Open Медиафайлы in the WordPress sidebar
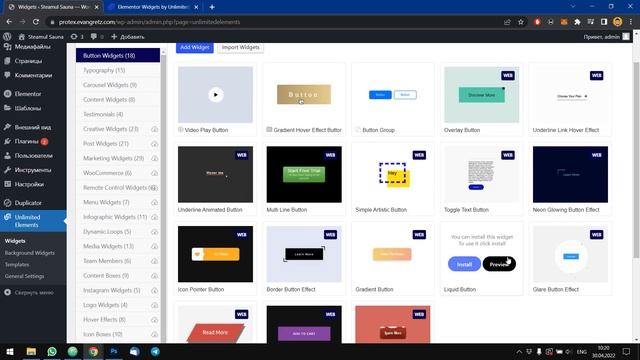640x360 pixels. click(33, 47)
